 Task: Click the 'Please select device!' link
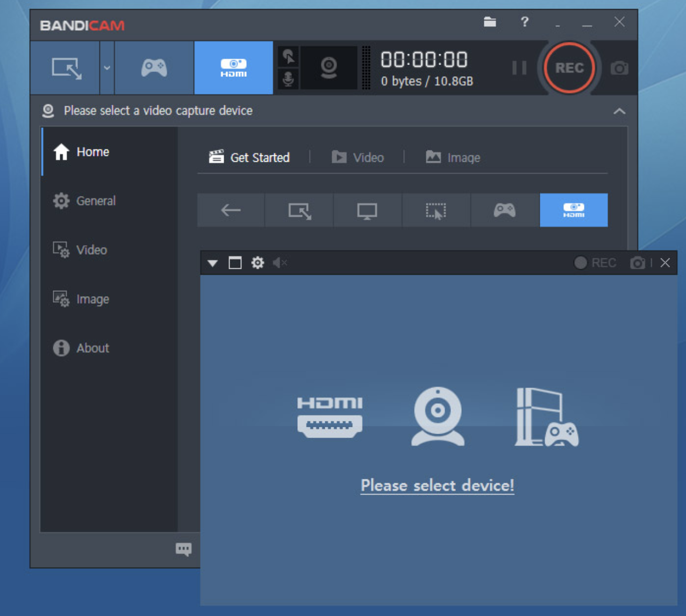pyautogui.click(x=437, y=485)
